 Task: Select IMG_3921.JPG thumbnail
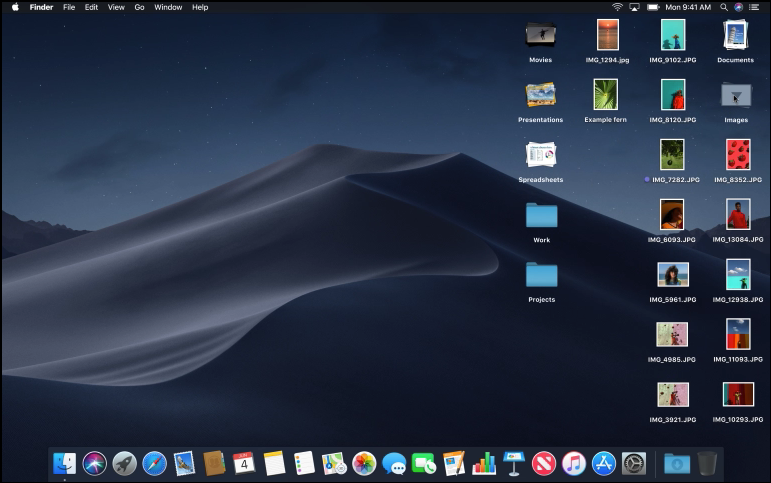tap(673, 394)
